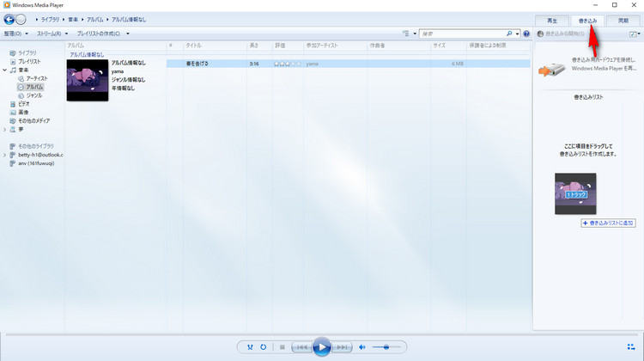Select the 春を告げる track row
Image resolution: width=644 pixels, height=361 pixels.
click(x=349, y=64)
